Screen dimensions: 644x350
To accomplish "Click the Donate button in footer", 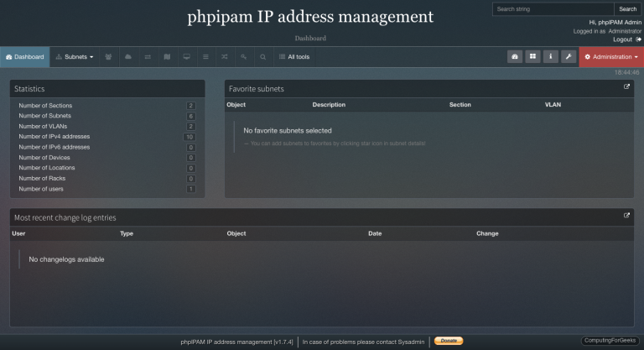I will (449, 341).
